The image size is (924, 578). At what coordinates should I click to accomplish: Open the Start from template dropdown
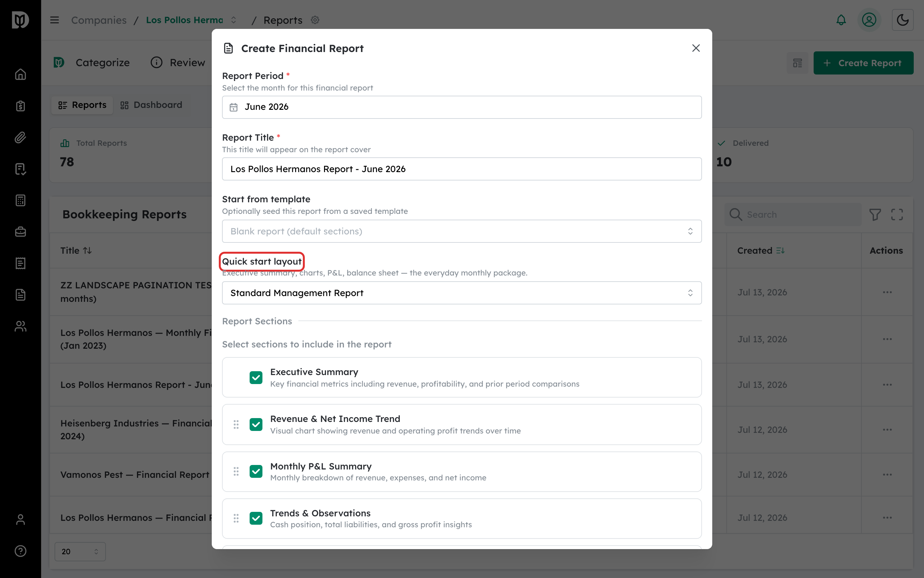point(462,231)
